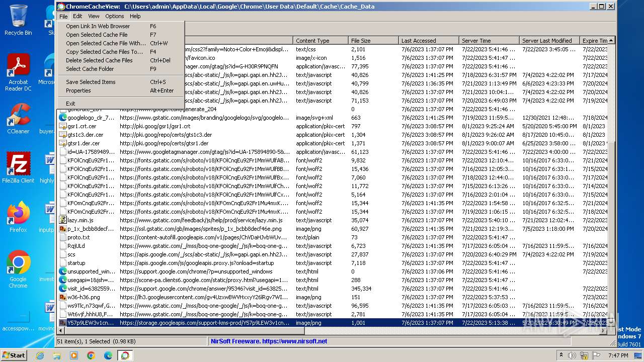
Task: Choose Select Cache Folder
Action: pyautogui.click(x=121, y=69)
